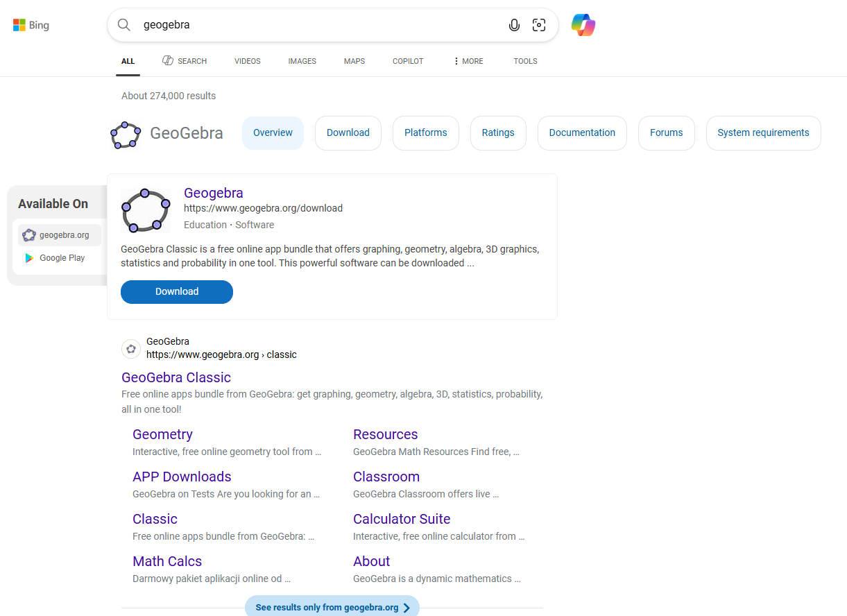Select the Forums pill
Viewport: 847px width, 616px height.
pyautogui.click(x=667, y=133)
